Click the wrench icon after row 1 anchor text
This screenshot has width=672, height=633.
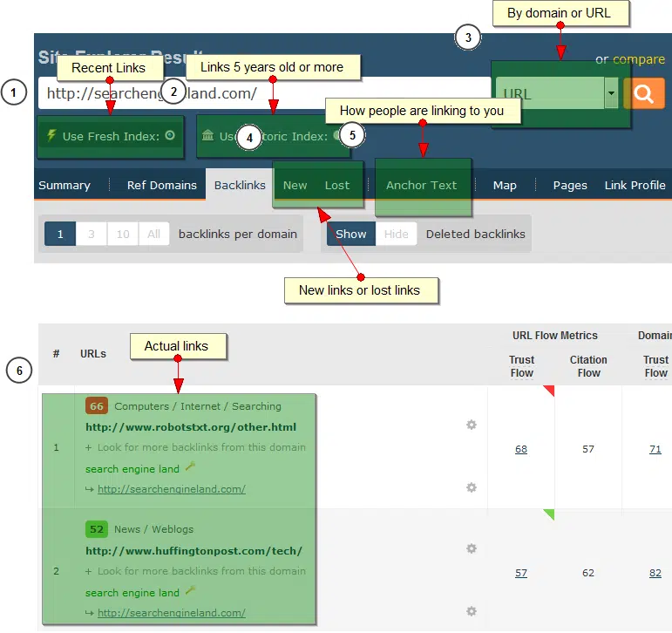pyautogui.click(x=190, y=466)
